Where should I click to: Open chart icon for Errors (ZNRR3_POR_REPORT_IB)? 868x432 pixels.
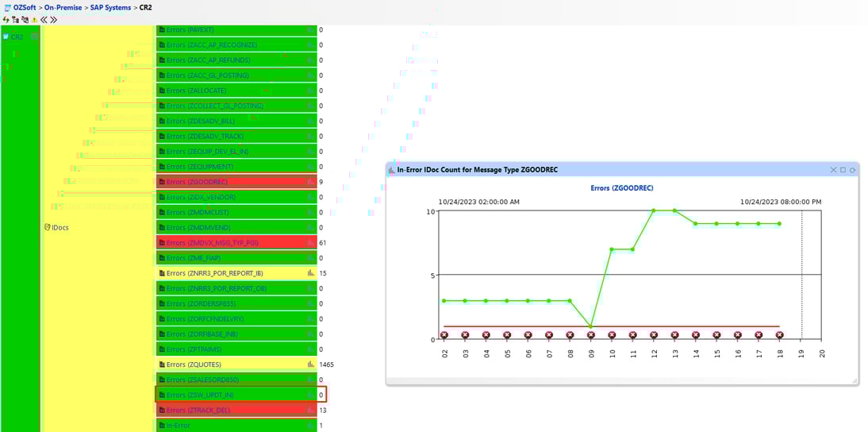(x=310, y=273)
